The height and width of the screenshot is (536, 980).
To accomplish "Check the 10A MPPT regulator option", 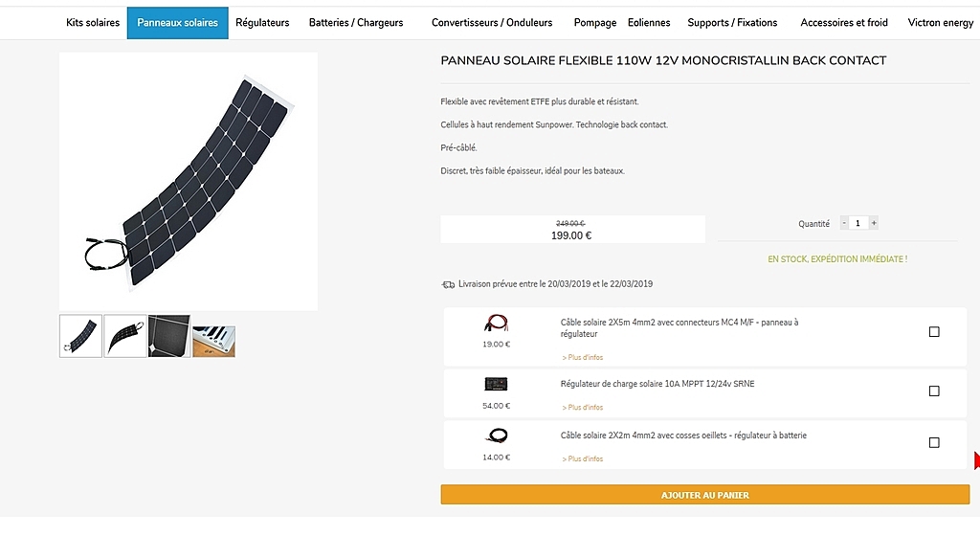I will 934,391.
